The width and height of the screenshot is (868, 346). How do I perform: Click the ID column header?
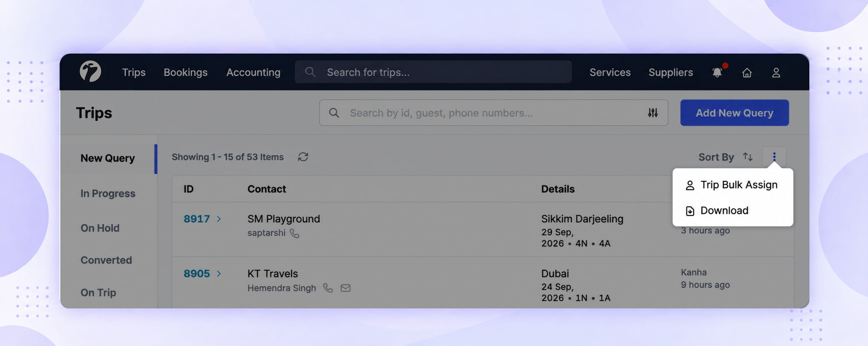[x=188, y=189]
